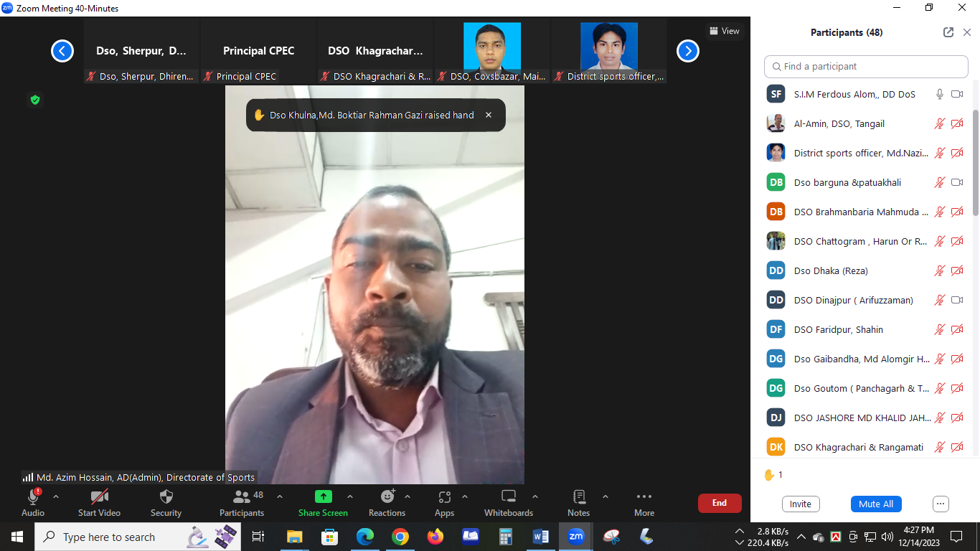Click the raised hand count icon
The image size is (980, 551).
[x=769, y=475]
